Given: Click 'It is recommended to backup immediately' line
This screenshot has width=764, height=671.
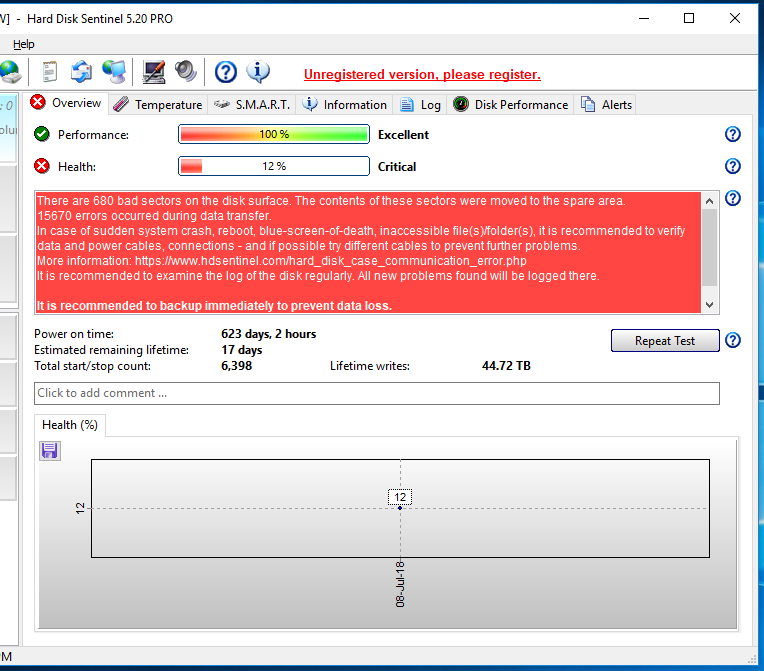Looking at the screenshot, I should tap(214, 306).
